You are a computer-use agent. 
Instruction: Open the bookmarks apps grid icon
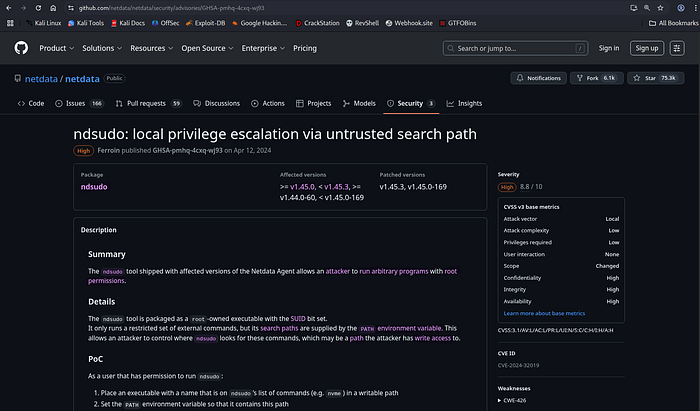coord(10,23)
